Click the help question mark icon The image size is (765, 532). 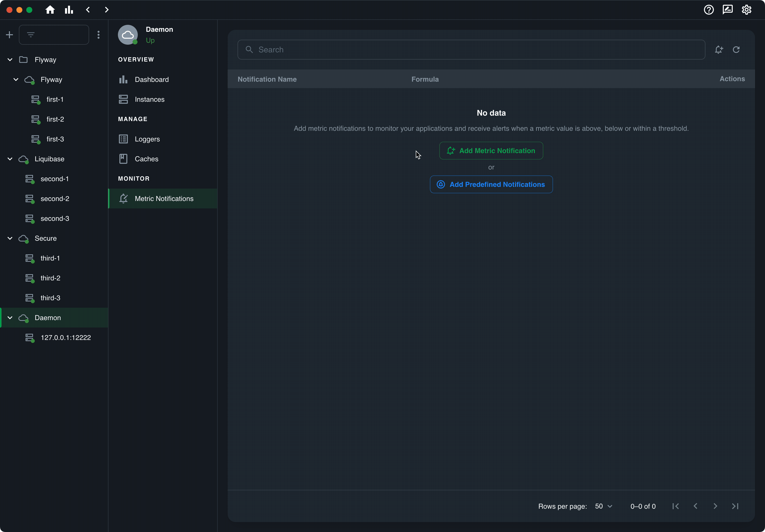[x=708, y=10]
